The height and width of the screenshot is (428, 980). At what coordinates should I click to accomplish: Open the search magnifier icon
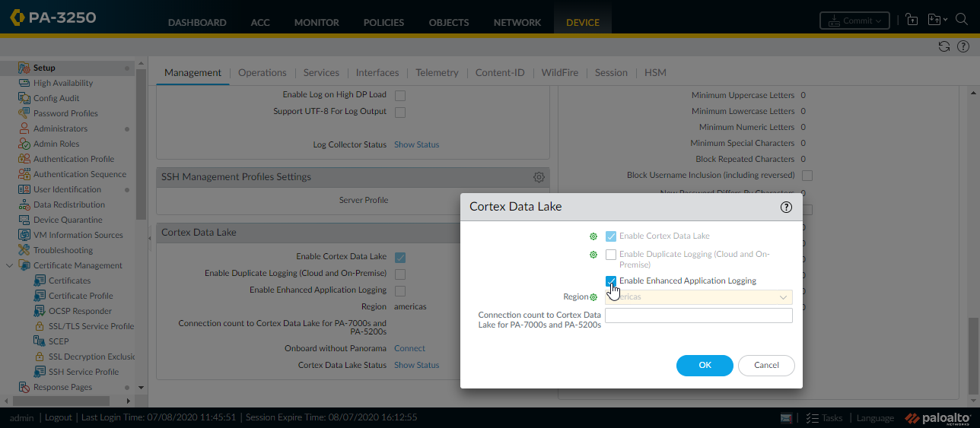(960, 21)
